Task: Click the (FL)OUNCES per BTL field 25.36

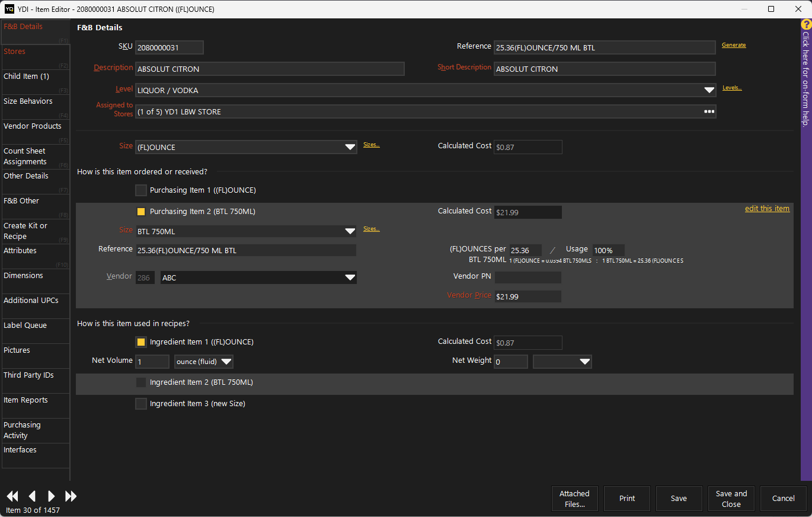Action: 526,250
